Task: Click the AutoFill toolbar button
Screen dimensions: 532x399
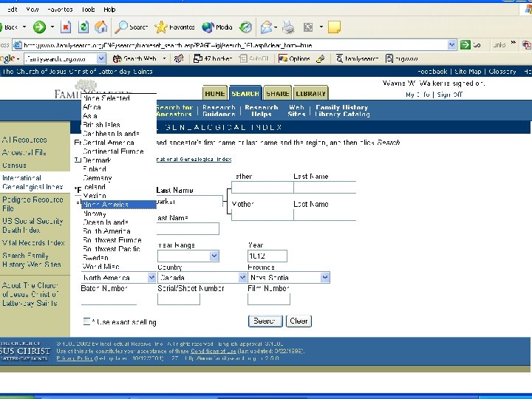Action: tap(253, 58)
